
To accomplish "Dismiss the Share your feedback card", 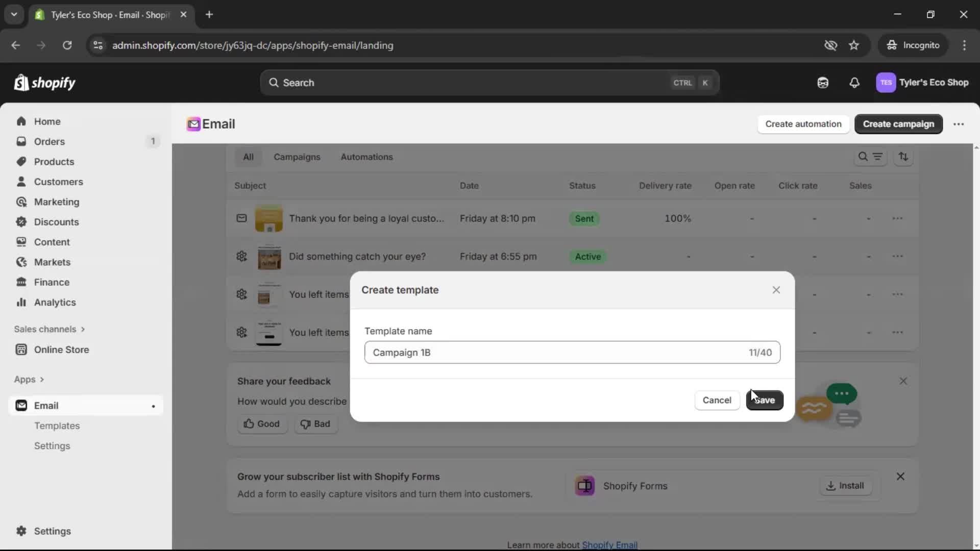I will pyautogui.click(x=903, y=381).
